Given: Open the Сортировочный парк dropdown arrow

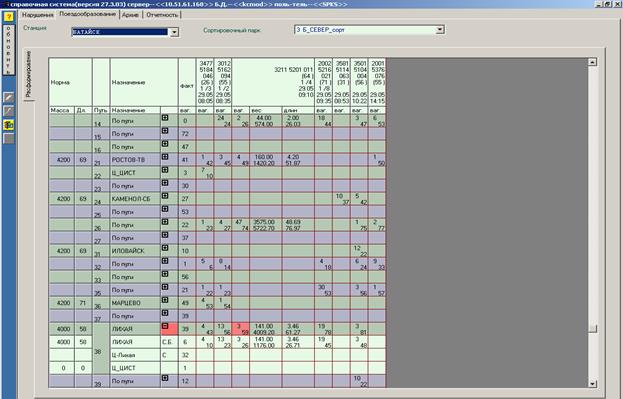Looking at the screenshot, I should [439, 30].
